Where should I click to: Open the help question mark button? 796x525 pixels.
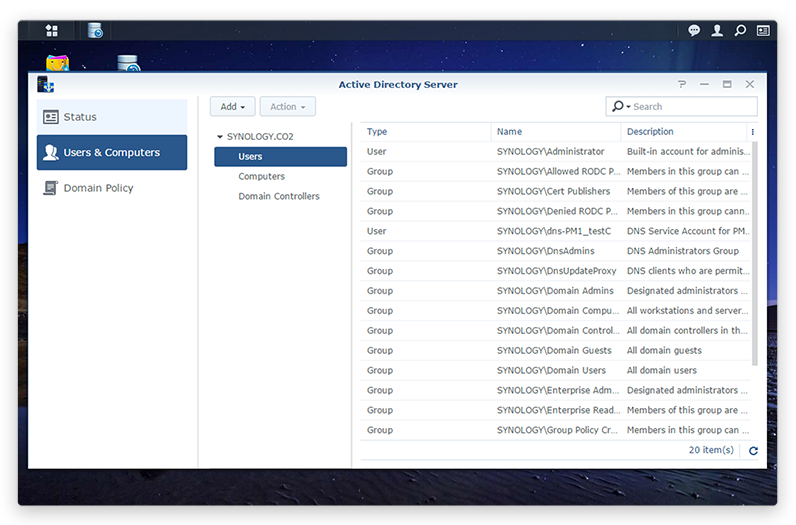(682, 84)
